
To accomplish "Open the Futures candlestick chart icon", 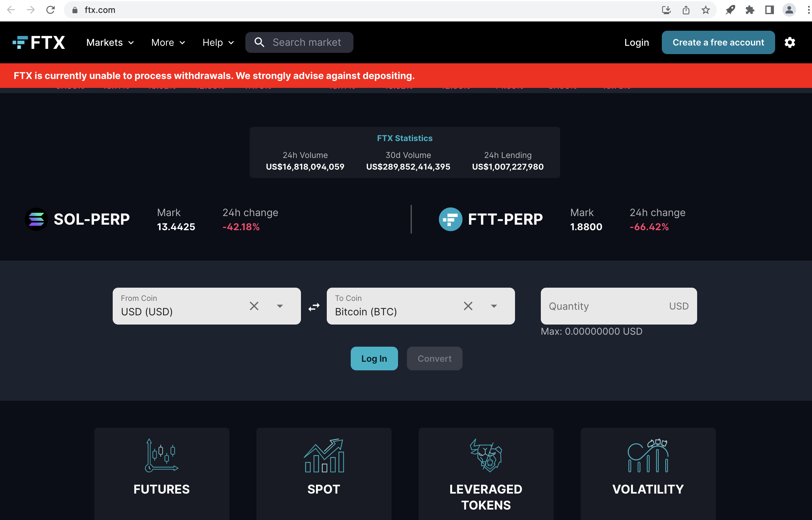I will pos(162,455).
